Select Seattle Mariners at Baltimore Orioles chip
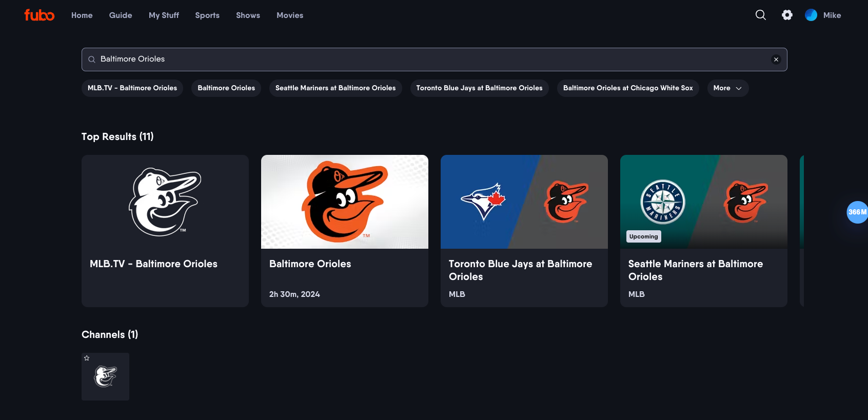 (x=336, y=88)
